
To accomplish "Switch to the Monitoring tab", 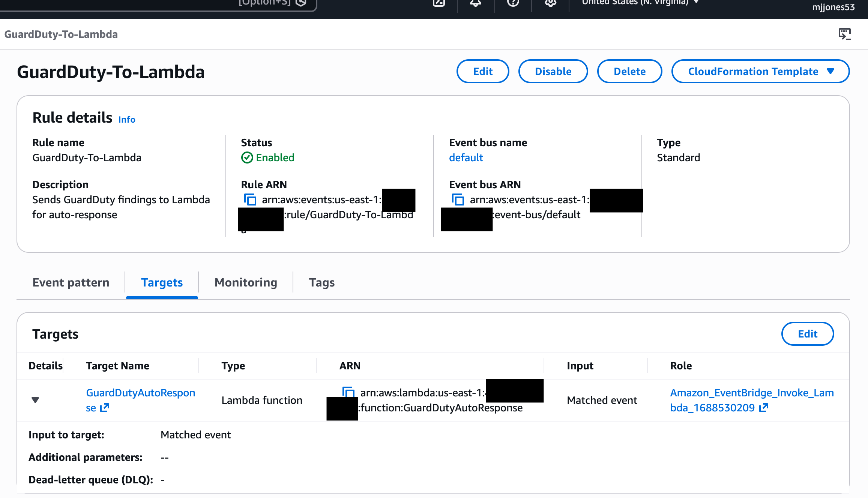I will [246, 282].
